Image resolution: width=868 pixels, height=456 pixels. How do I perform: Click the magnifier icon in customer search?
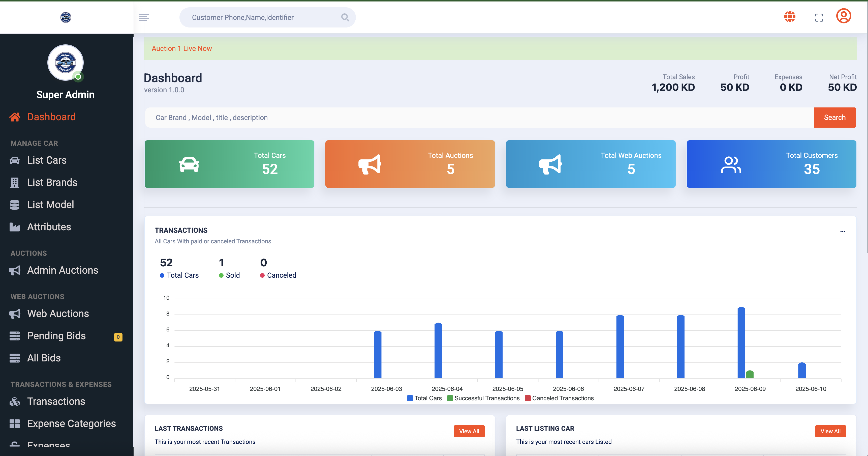tap(345, 17)
